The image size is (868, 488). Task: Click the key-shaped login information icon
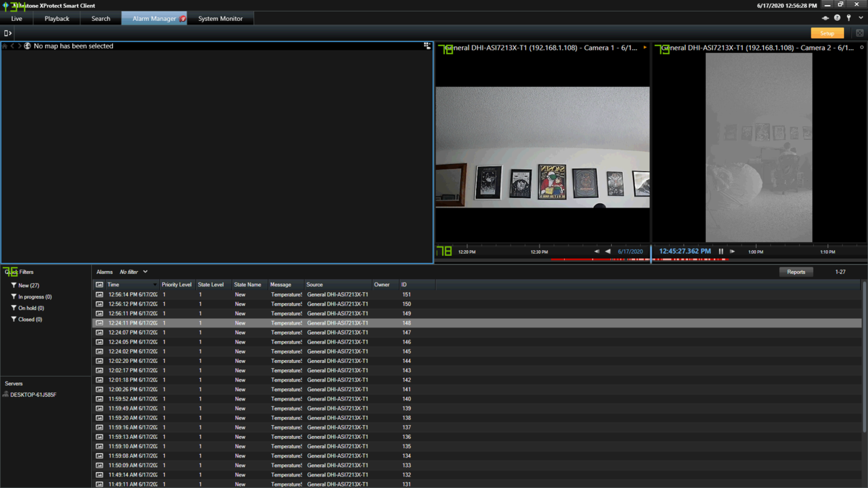848,18
